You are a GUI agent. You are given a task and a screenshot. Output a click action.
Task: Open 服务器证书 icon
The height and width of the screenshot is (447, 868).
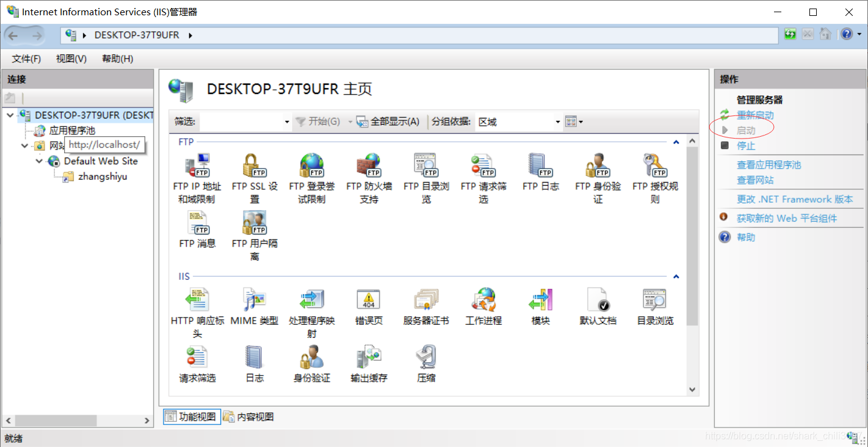[x=426, y=299]
